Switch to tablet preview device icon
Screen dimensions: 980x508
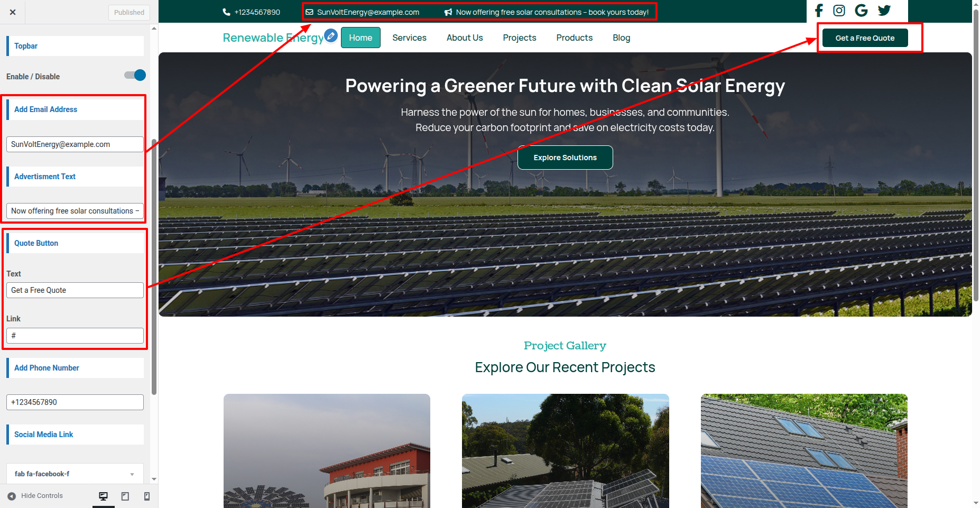tap(125, 496)
